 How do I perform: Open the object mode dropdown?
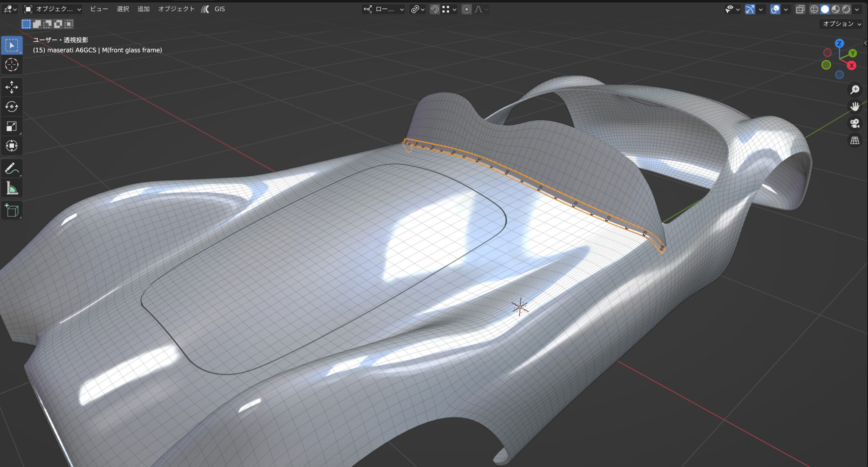click(x=53, y=9)
